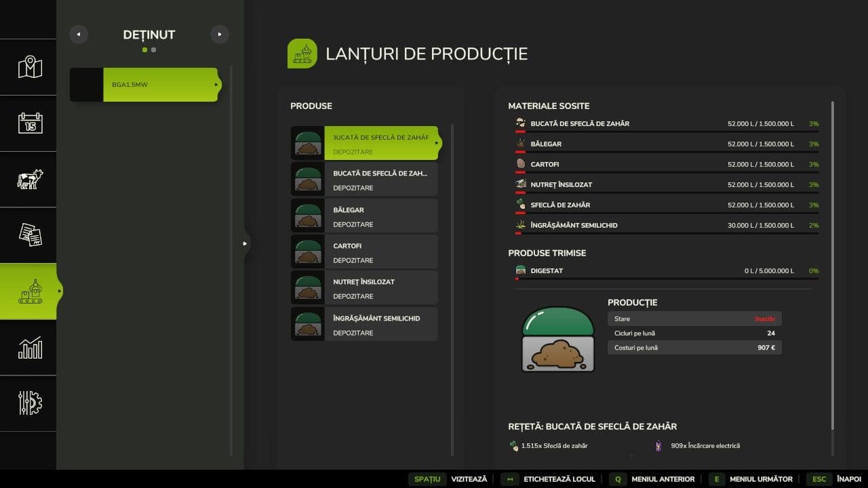Click the Digestat fill level bar
Image resolution: width=868 pixels, height=488 pixels.
(666, 278)
